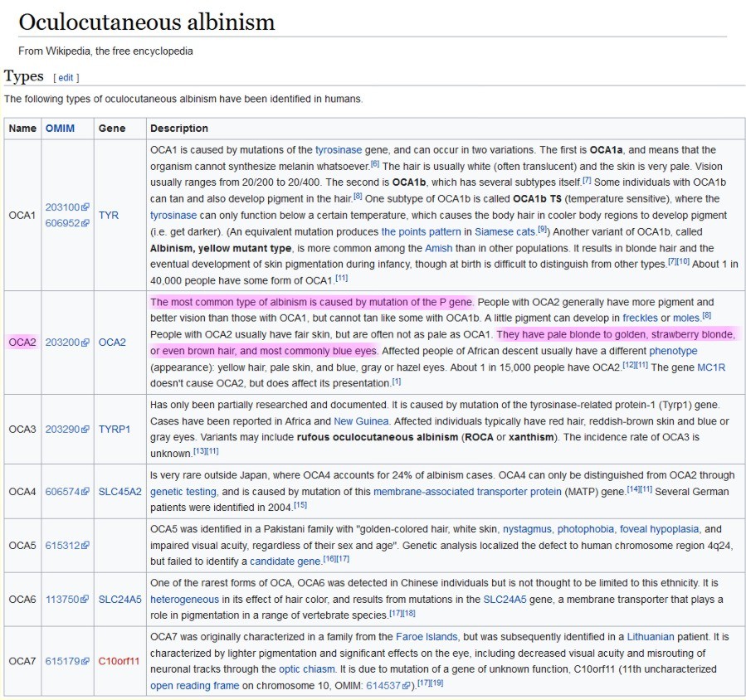
Task: Follow the New Guinea link
Action: pyautogui.click(x=356, y=421)
